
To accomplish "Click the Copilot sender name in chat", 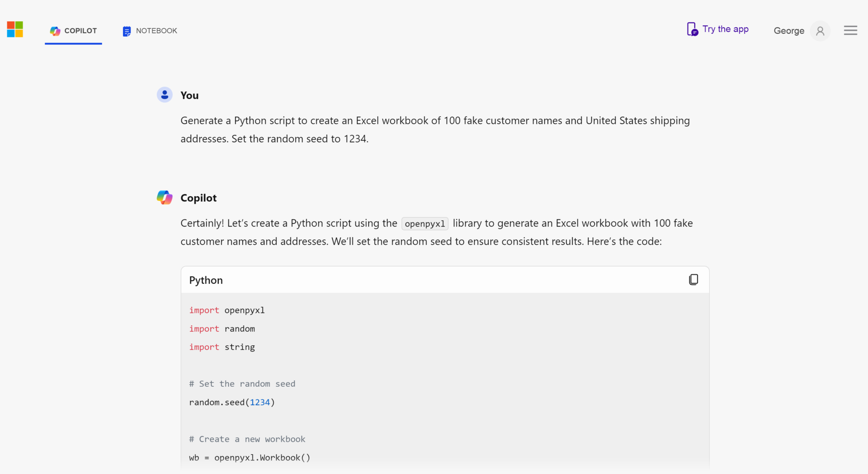I will click(x=198, y=198).
